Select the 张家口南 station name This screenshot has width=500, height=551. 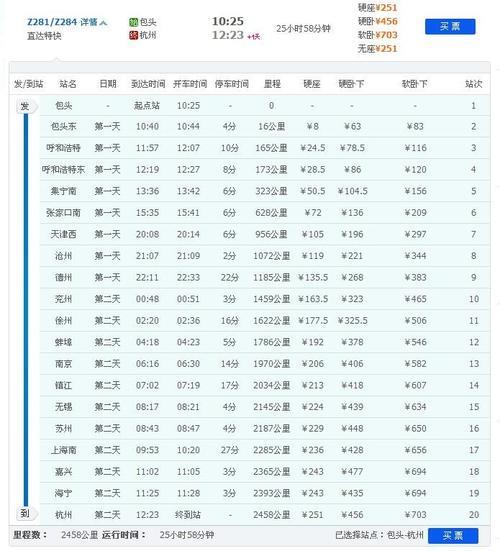click(63, 213)
